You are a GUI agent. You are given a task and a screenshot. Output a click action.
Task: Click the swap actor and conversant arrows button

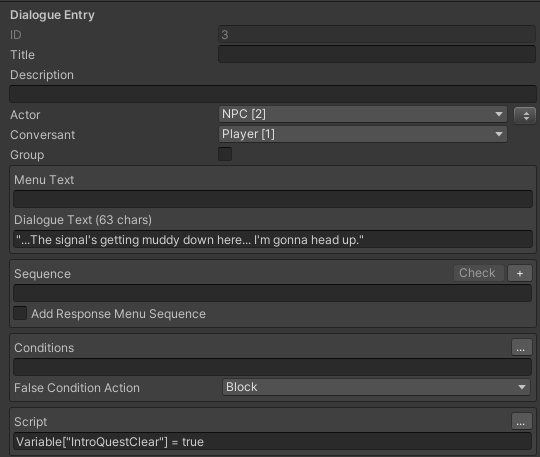coord(525,115)
